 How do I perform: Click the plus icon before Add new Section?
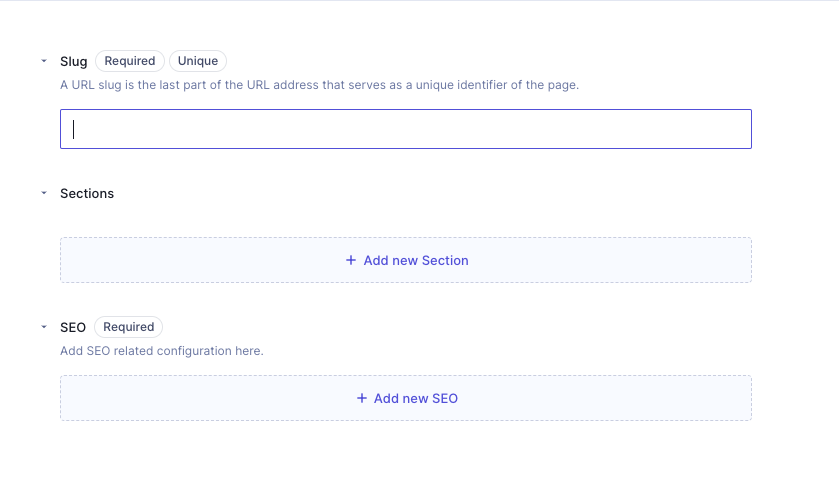coord(350,260)
